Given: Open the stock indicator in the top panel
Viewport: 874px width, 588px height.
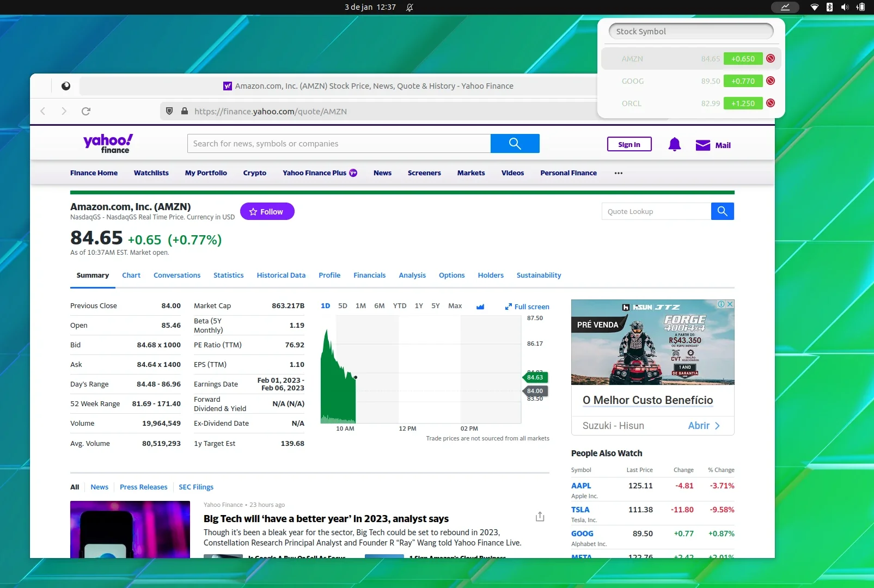Looking at the screenshot, I should (785, 7).
